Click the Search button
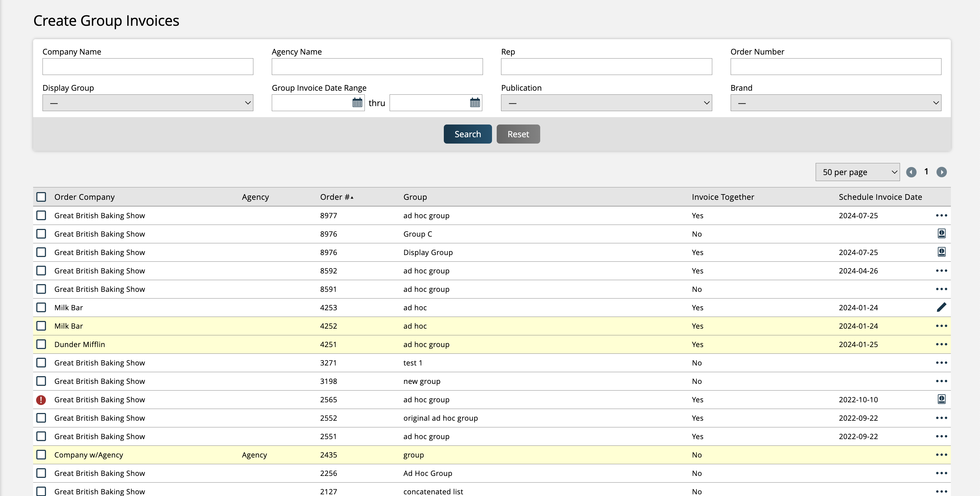 coord(467,134)
